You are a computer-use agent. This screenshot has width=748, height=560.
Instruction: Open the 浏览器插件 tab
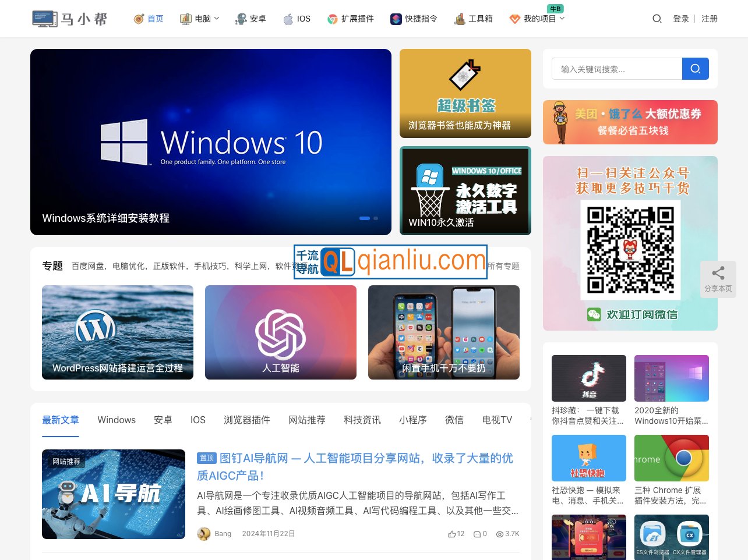[x=246, y=420]
